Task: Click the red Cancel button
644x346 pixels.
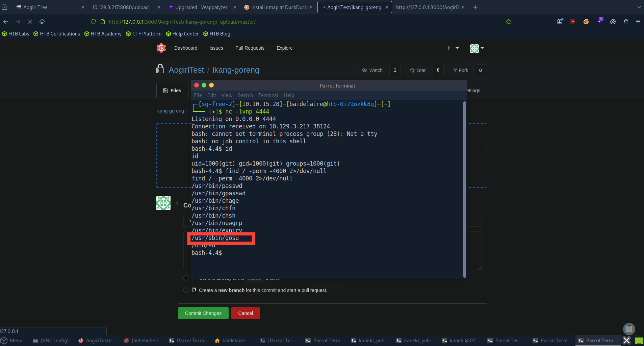Action: pyautogui.click(x=246, y=313)
